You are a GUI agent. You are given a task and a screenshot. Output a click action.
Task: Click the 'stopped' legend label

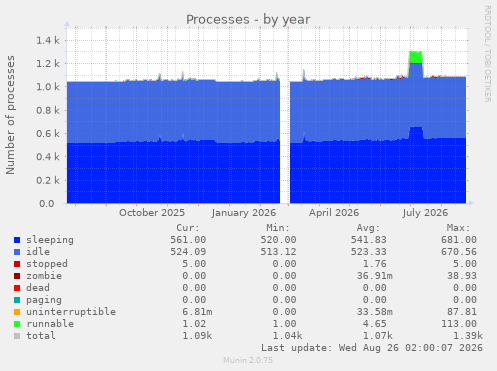click(x=47, y=264)
